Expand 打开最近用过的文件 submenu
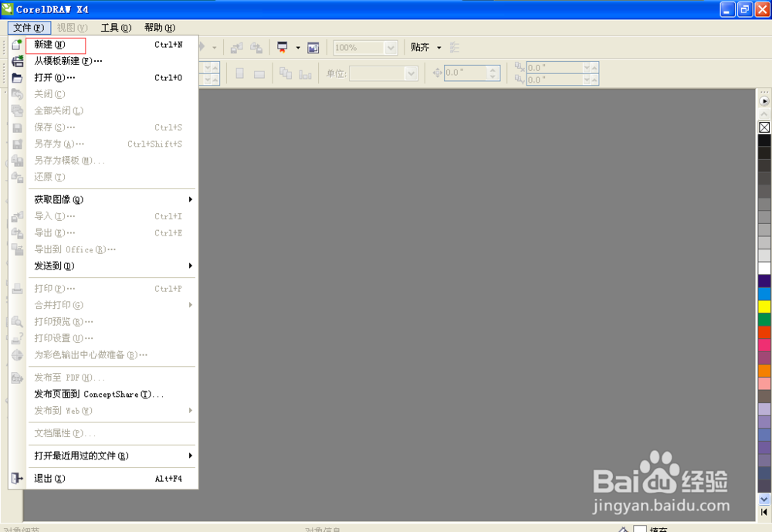The height and width of the screenshot is (532, 772). 103,456
